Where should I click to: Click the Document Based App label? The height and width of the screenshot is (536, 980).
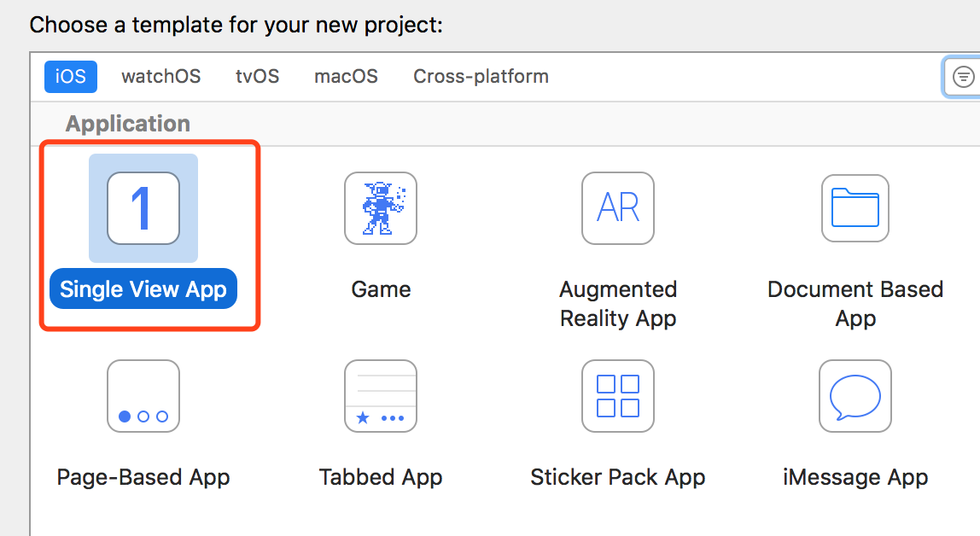[x=855, y=304]
